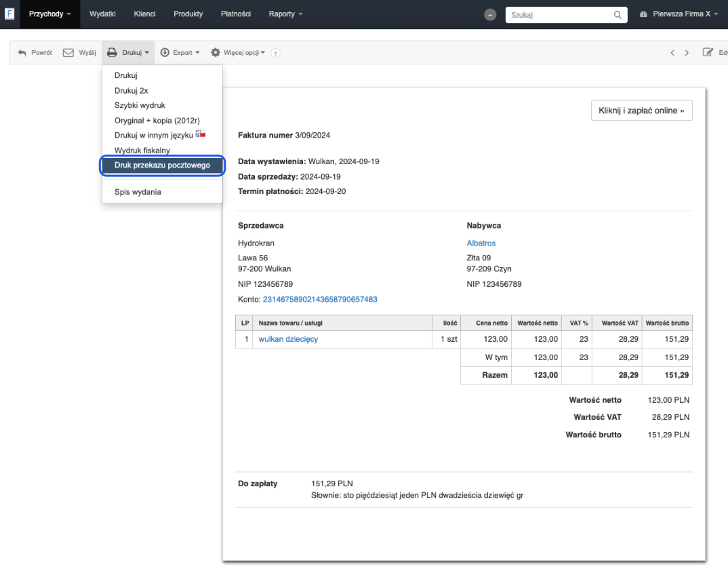
Task: Select Drukuj w innym języku option
Action: click(x=155, y=136)
